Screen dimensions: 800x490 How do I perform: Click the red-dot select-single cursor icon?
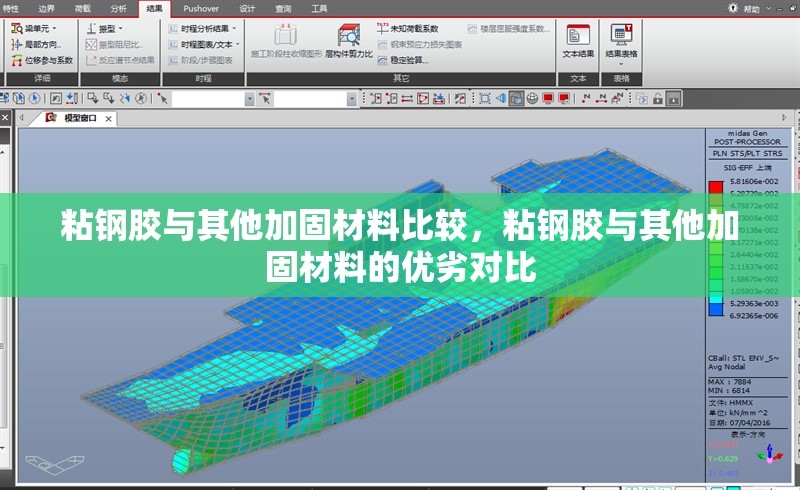163,99
